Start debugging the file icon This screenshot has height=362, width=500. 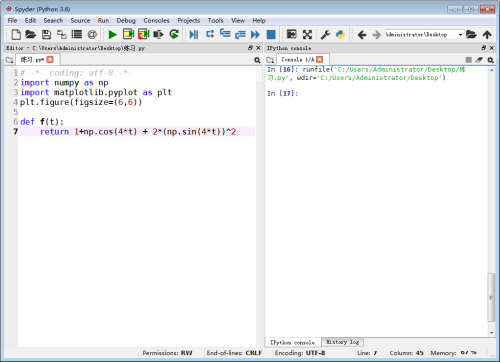(x=194, y=34)
